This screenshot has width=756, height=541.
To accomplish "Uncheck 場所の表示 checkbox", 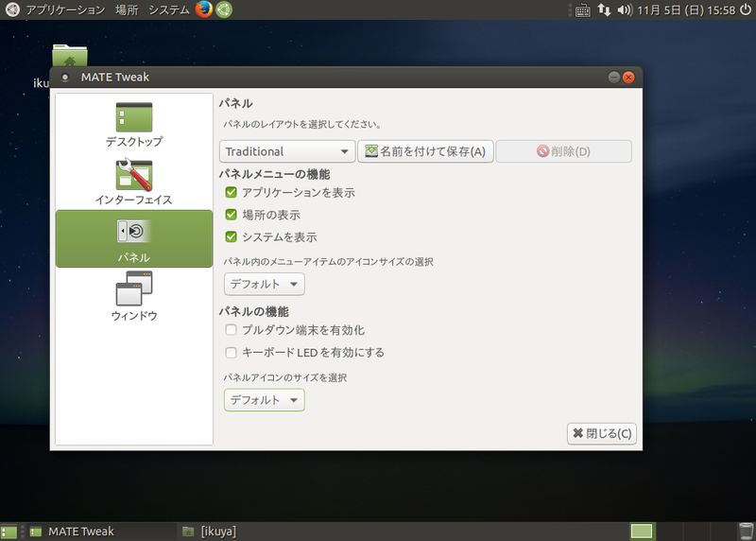I will point(231,215).
